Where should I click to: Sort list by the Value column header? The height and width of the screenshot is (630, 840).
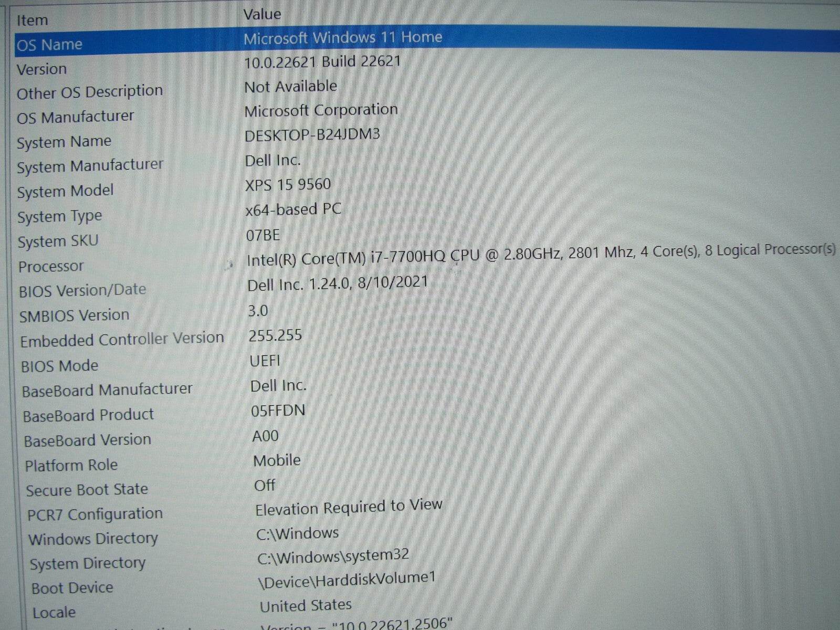click(262, 13)
